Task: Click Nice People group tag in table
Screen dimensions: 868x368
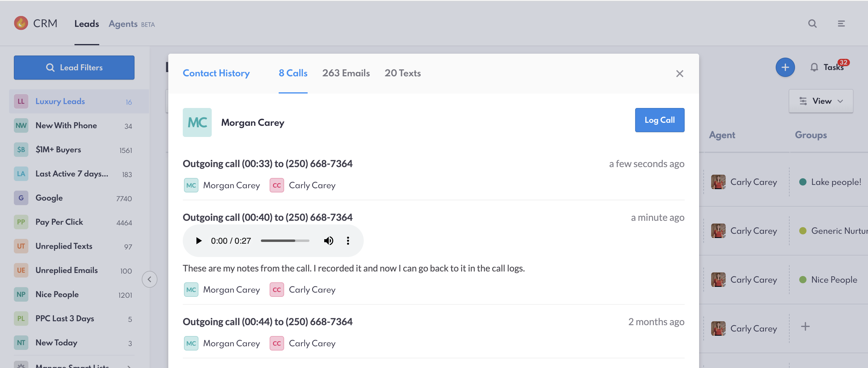Action: click(x=828, y=280)
